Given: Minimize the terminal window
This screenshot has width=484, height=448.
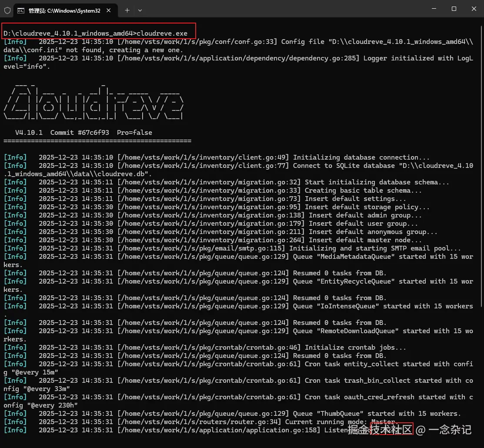Looking at the screenshot, I should pyautogui.click(x=434, y=9).
